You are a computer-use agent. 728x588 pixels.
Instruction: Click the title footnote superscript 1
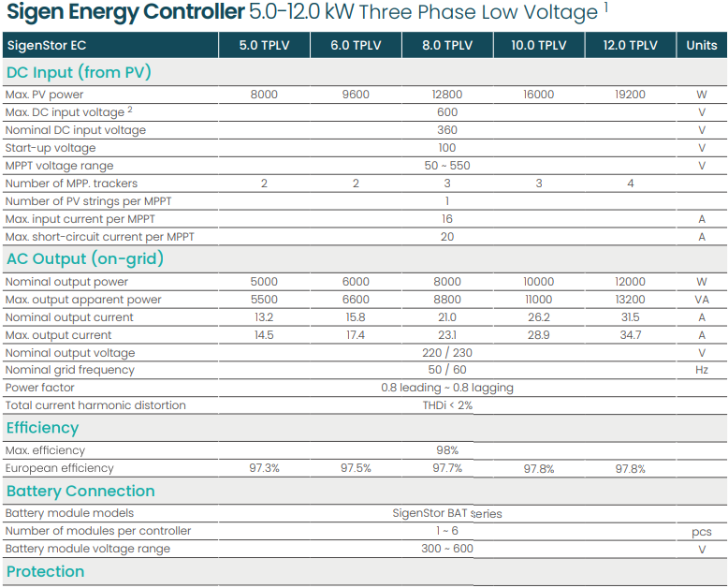(x=606, y=7)
